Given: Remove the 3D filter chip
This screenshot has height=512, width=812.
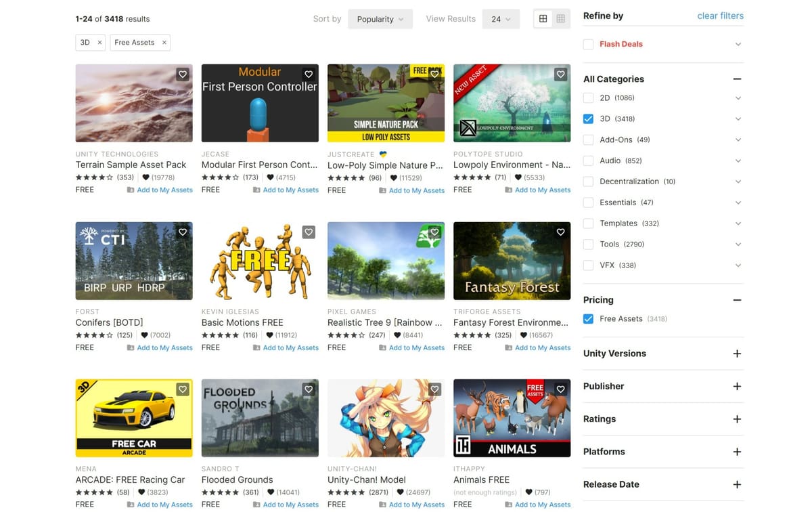Looking at the screenshot, I should (99, 42).
